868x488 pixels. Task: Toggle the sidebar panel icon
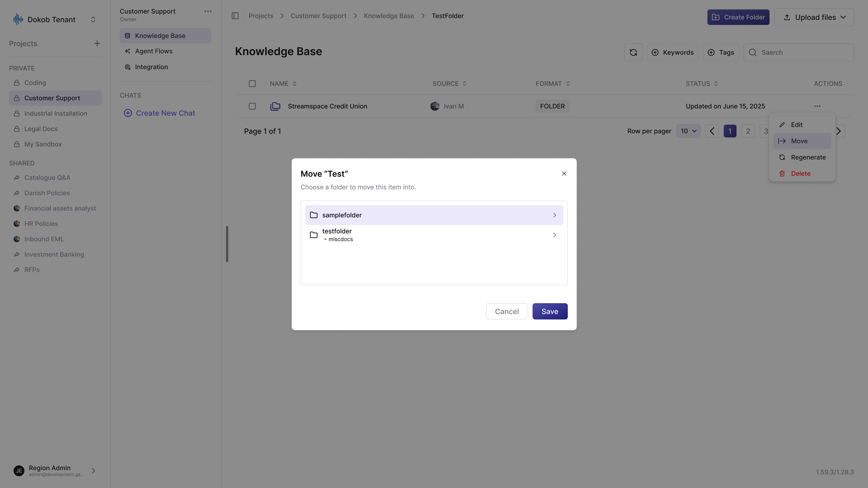click(235, 16)
